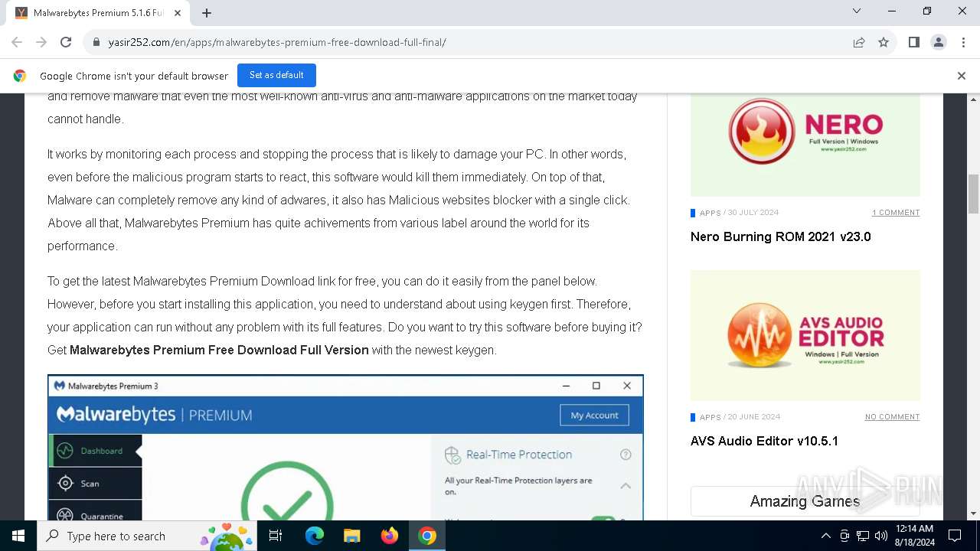Click APPS category above AVS post
Viewport: 980px width, 551px height.
tap(710, 417)
